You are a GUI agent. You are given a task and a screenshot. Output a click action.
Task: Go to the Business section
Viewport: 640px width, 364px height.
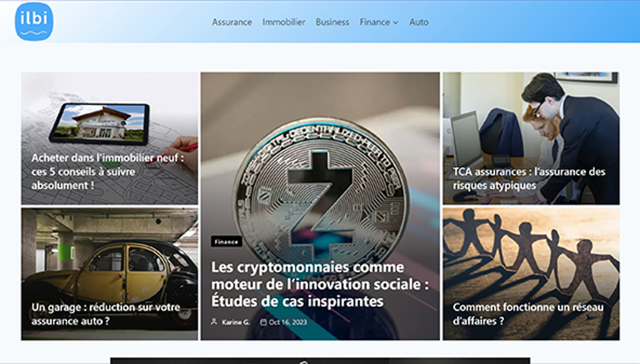click(332, 22)
